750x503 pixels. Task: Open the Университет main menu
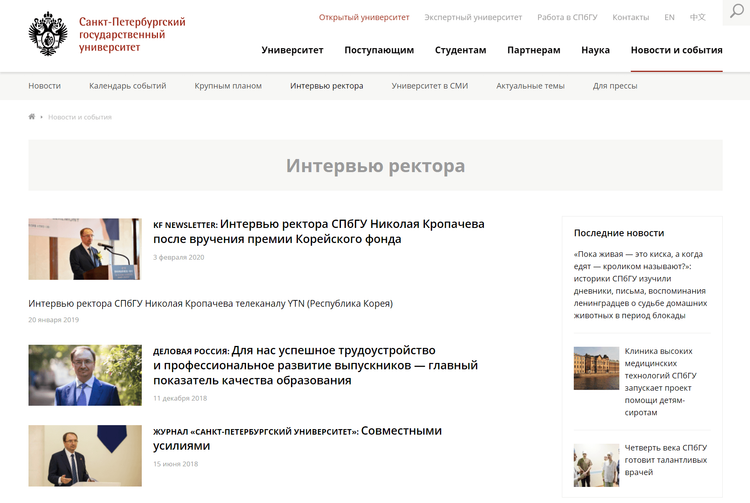click(x=292, y=50)
